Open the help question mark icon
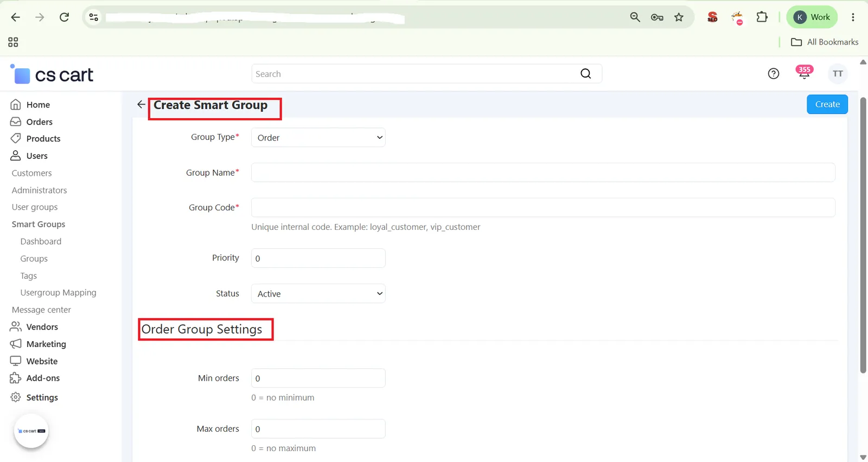The height and width of the screenshot is (462, 868). tap(774, 74)
